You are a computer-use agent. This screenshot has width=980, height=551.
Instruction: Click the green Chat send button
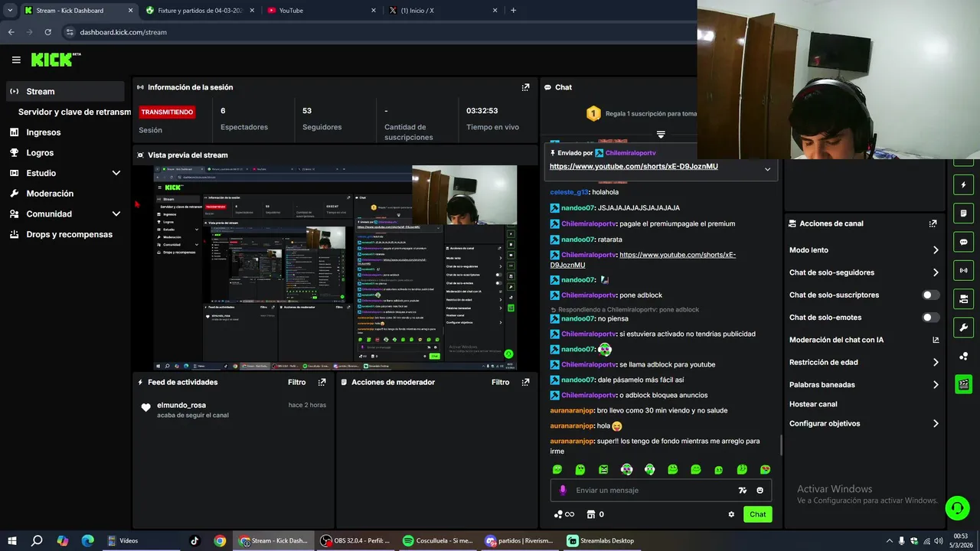[757, 514]
